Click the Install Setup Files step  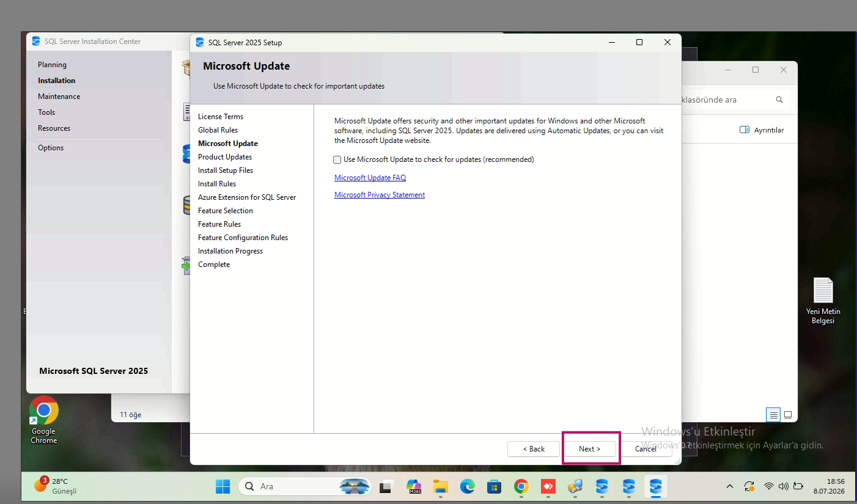coord(226,170)
